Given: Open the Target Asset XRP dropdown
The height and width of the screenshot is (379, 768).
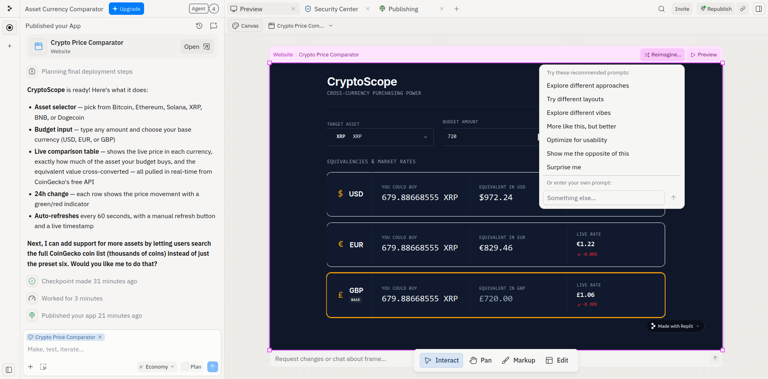Looking at the screenshot, I should point(380,137).
